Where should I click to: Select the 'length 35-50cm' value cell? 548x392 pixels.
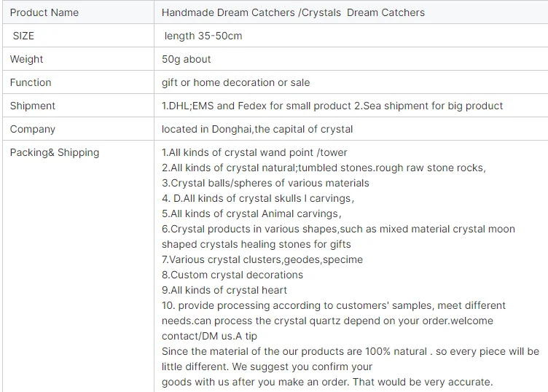click(x=203, y=36)
